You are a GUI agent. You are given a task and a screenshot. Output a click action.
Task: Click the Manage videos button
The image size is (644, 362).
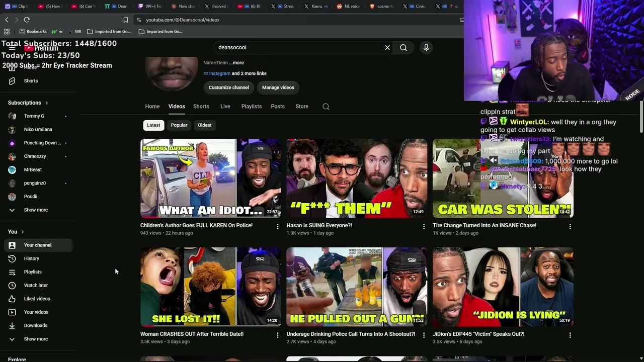coord(278,87)
